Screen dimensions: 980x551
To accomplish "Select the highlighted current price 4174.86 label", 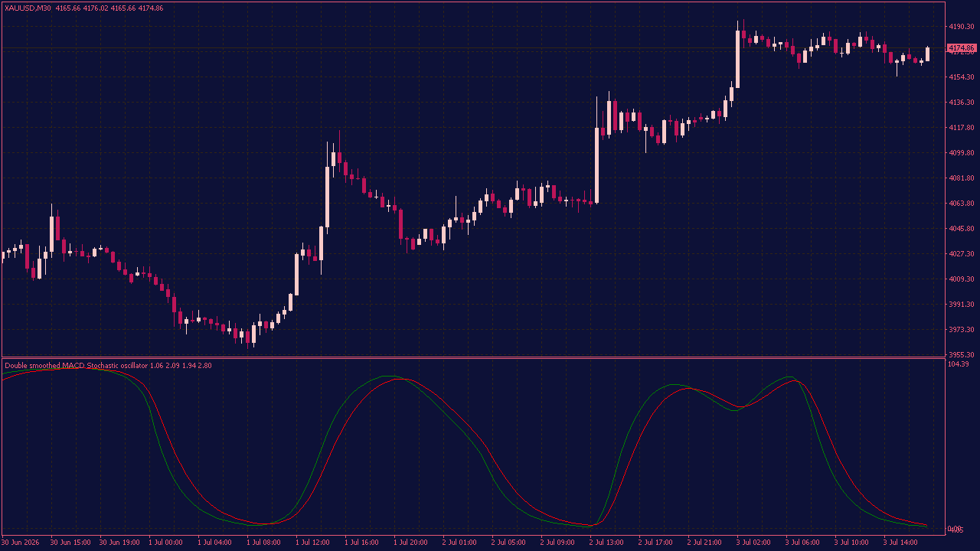I will [962, 48].
